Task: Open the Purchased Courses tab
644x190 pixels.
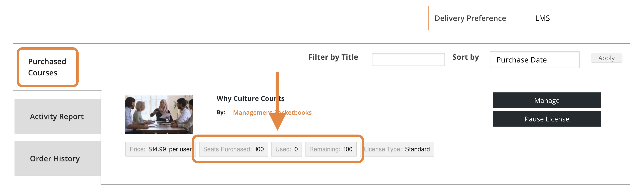Action: (x=47, y=67)
